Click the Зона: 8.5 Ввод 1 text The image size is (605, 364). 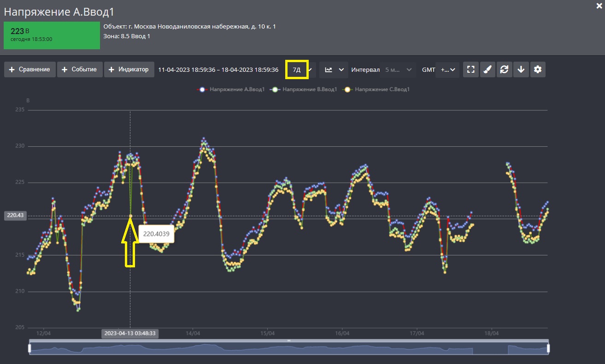click(127, 36)
